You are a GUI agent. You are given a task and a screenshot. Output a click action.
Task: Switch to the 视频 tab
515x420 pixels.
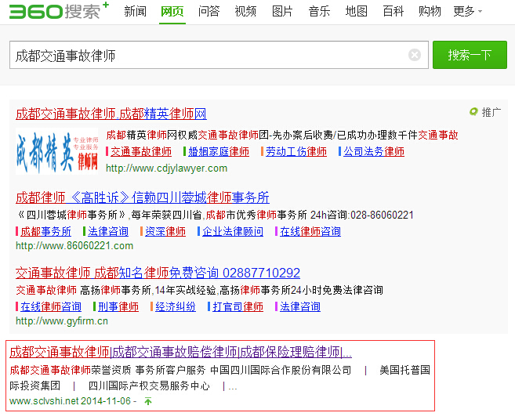[x=245, y=11]
